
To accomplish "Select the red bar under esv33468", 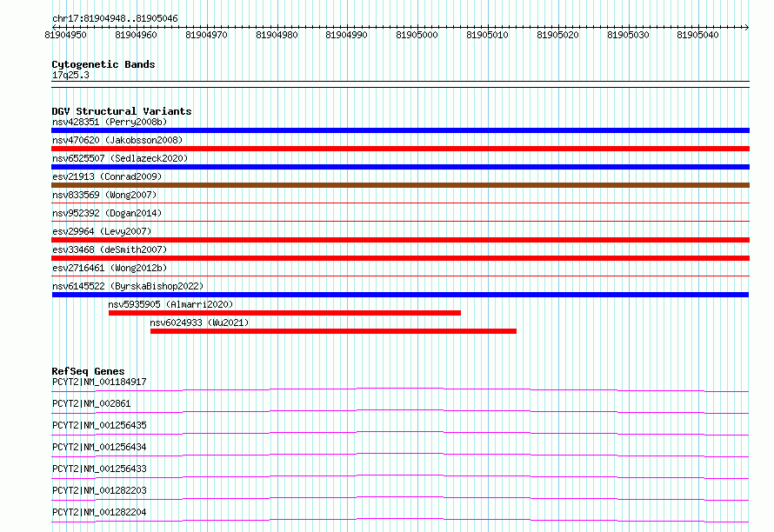I will pyautogui.click(x=400, y=258).
